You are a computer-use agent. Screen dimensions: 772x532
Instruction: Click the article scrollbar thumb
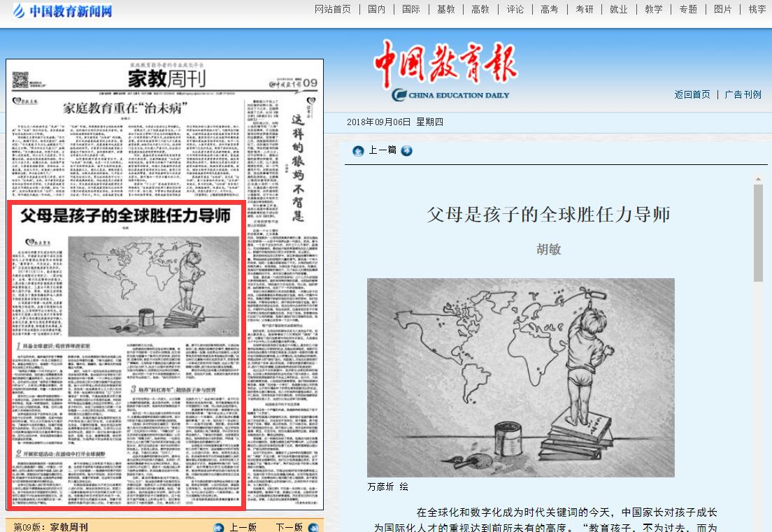point(758,233)
